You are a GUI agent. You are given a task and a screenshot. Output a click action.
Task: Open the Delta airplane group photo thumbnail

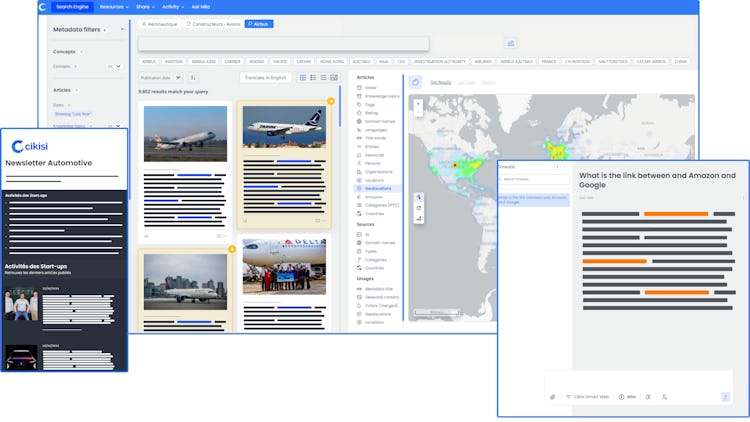point(284,267)
